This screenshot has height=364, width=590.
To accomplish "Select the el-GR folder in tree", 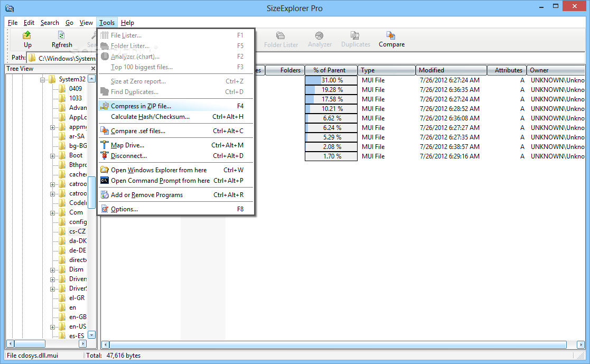I will click(77, 298).
